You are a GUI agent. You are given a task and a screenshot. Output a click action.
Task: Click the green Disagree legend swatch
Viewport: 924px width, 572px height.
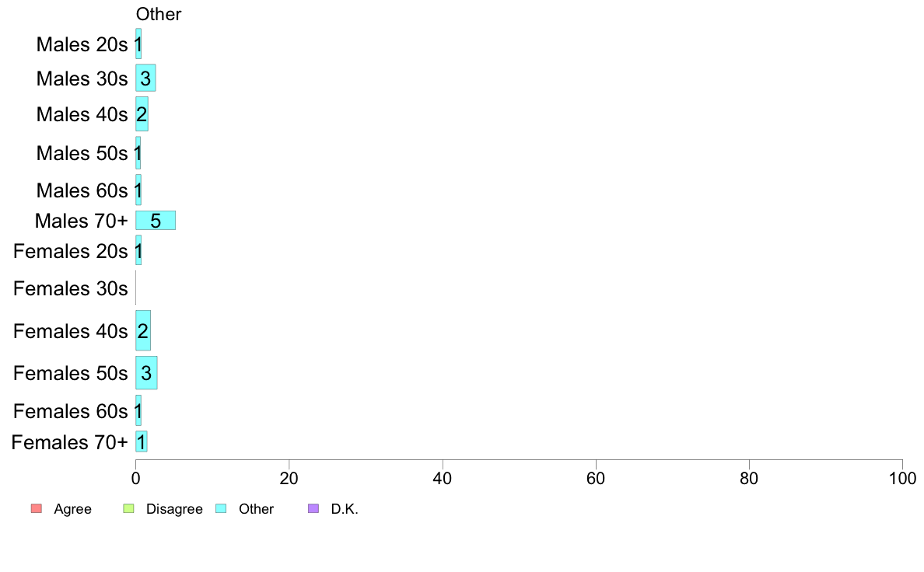(x=129, y=509)
